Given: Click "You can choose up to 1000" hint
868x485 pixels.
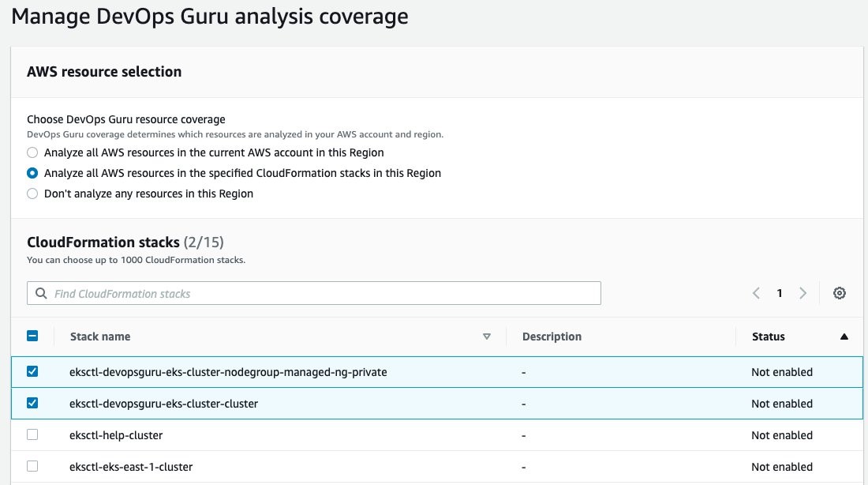Looking at the screenshot, I should [x=137, y=260].
